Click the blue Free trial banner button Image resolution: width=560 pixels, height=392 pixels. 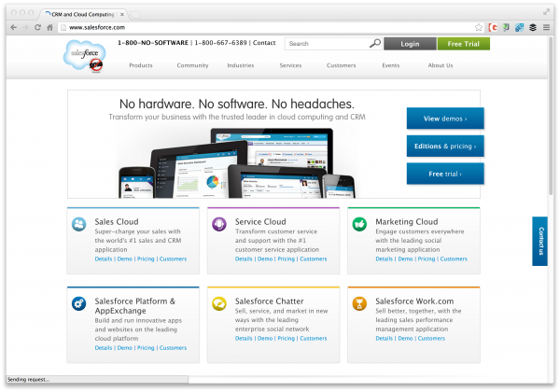445,174
